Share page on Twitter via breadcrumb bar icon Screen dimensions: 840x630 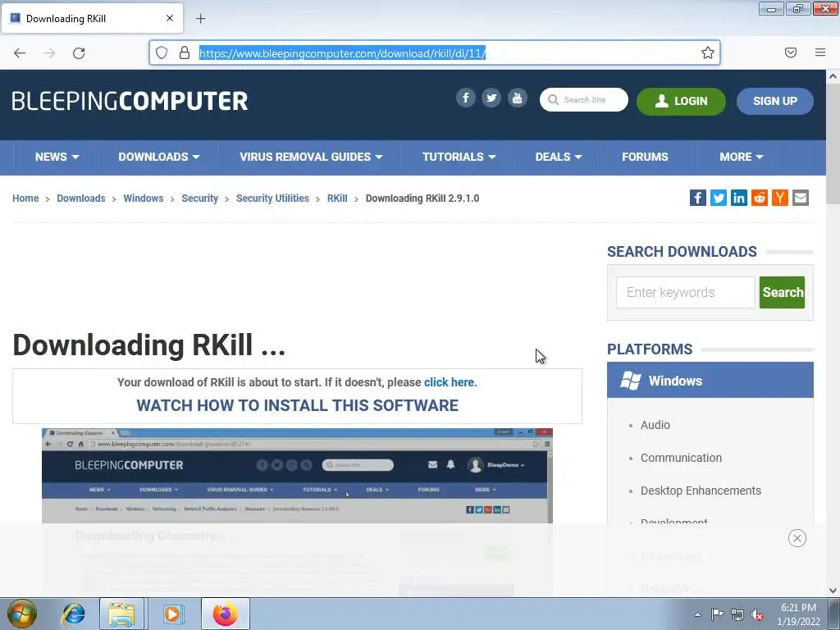click(x=719, y=198)
